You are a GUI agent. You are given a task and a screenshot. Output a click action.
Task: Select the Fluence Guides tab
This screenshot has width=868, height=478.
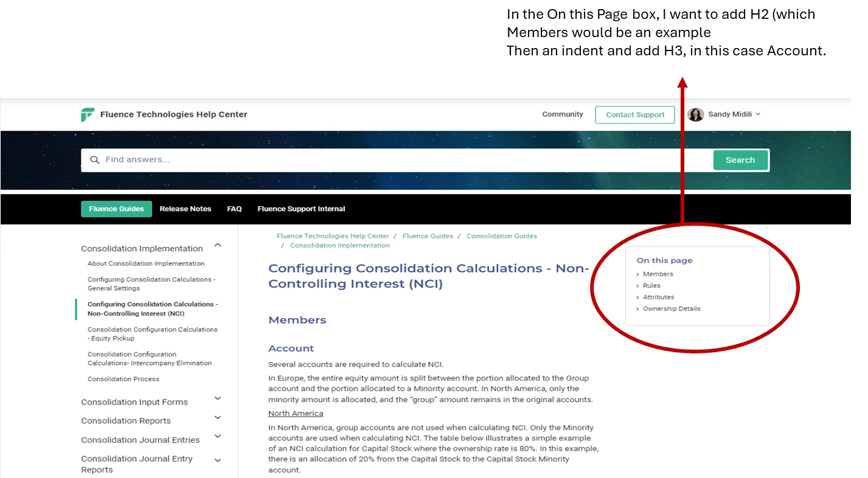point(116,209)
